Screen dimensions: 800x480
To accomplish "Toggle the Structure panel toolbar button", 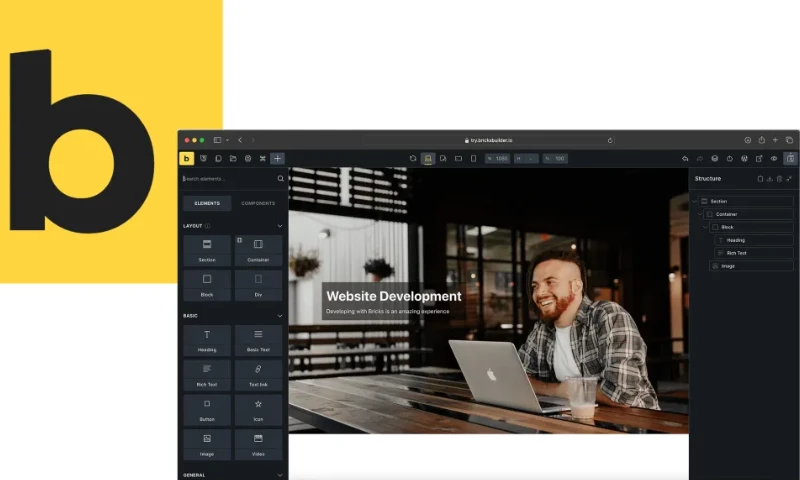I will (x=790, y=158).
